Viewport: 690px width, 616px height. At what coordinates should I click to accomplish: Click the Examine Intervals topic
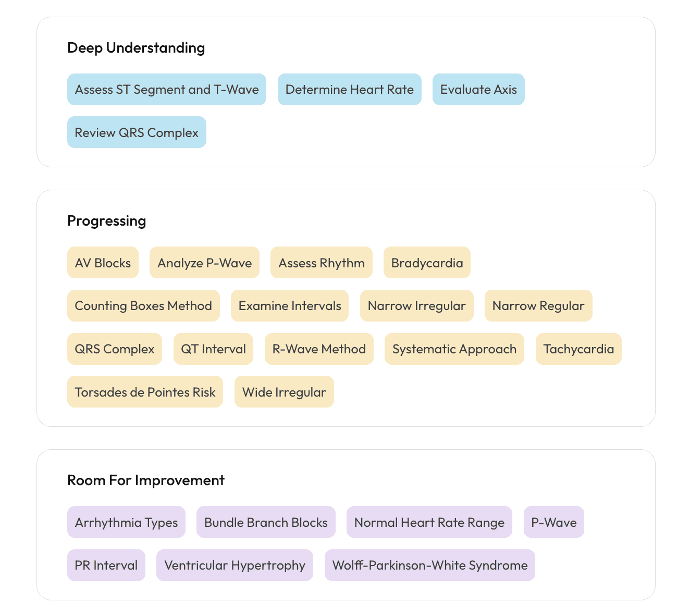289,305
